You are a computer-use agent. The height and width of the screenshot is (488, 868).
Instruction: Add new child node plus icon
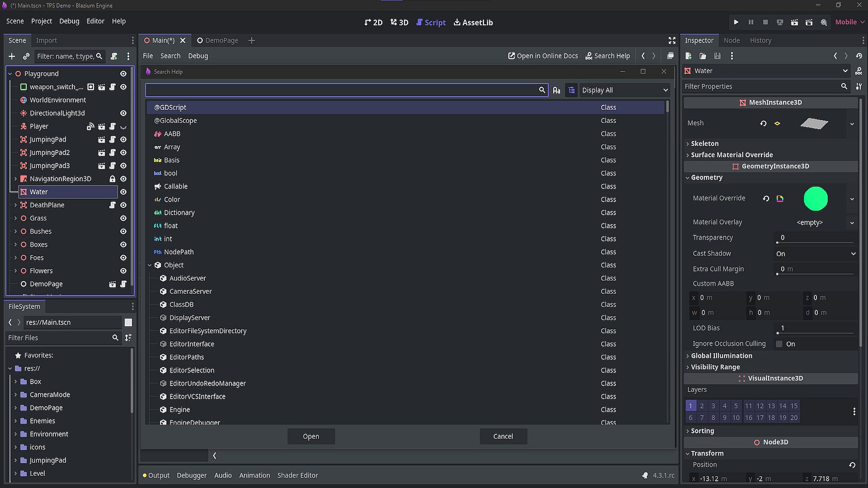[12, 56]
